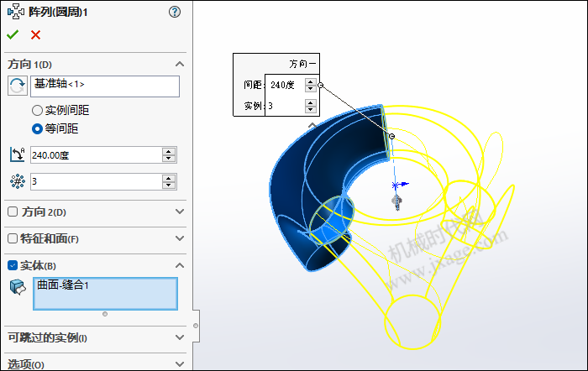Click the angle icon beside 240.00度
This screenshot has width=588, height=371.
(18, 154)
